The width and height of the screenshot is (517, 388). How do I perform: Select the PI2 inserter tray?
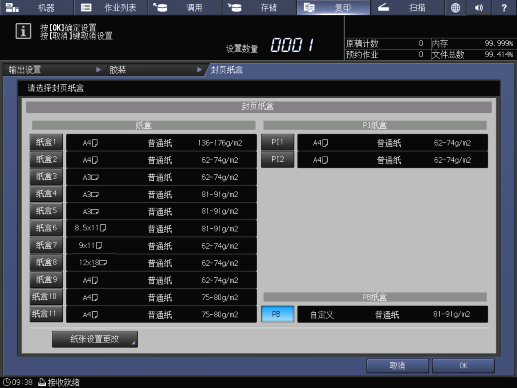pyautogui.click(x=277, y=160)
